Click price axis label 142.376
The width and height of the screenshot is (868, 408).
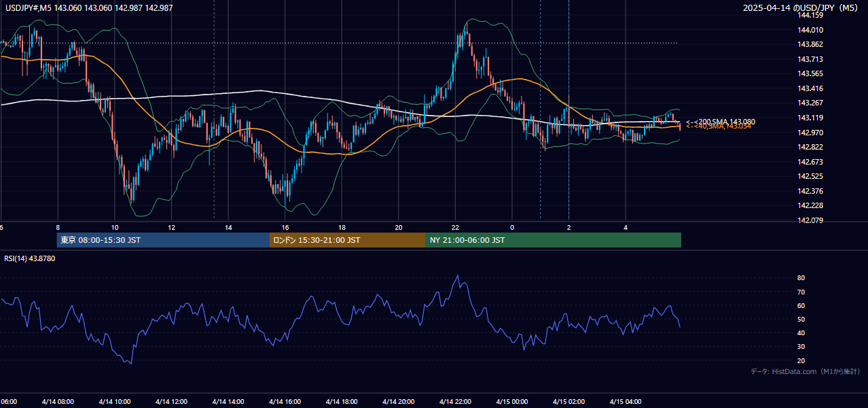[811, 191]
